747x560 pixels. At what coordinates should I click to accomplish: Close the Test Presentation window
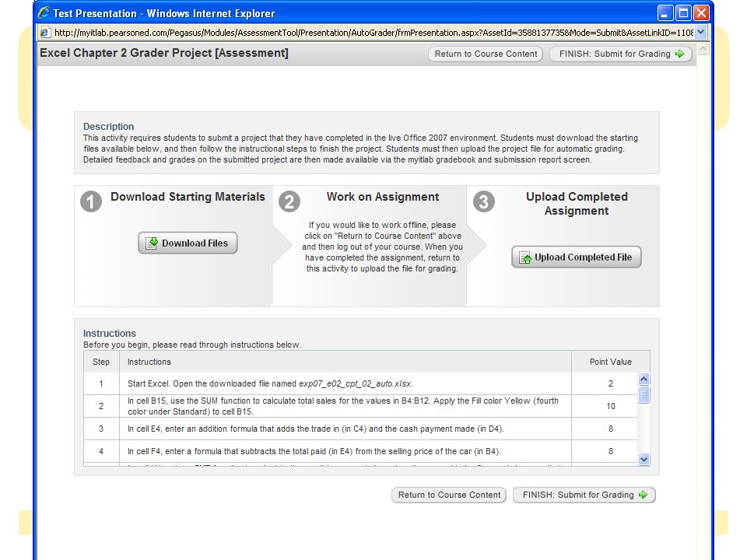coord(701,13)
